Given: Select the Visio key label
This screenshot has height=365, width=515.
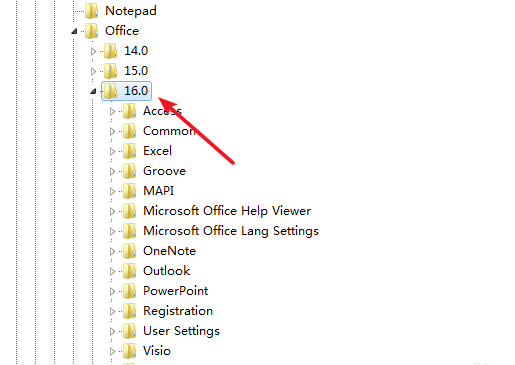Looking at the screenshot, I should (157, 351).
